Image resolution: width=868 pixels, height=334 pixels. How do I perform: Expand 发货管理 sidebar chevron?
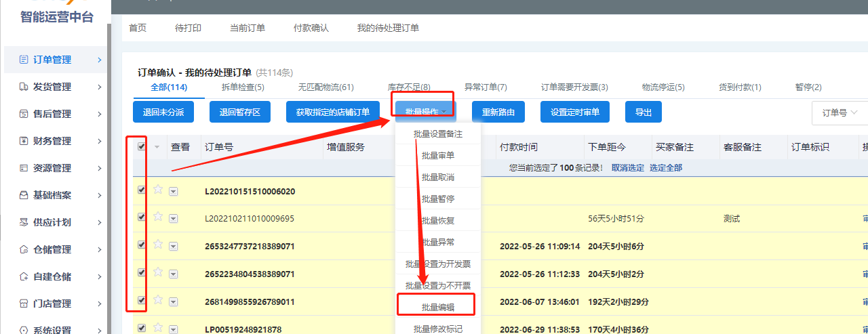pyautogui.click(x=99, y=87)
